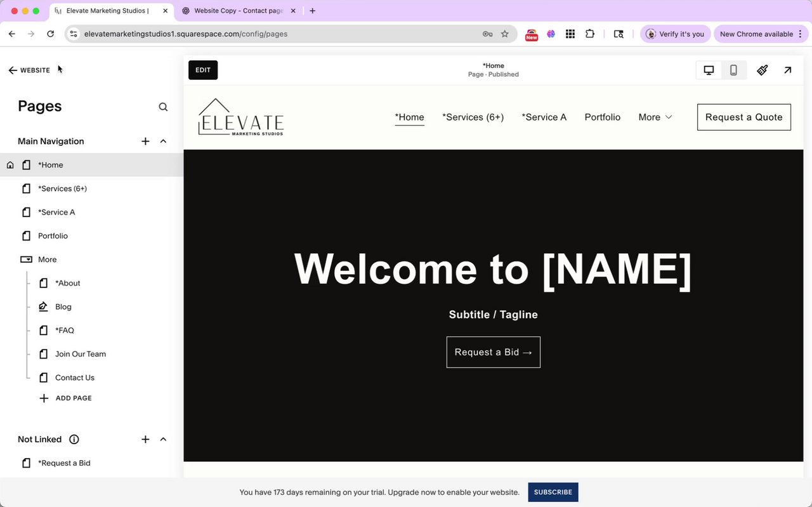
Task: Show info about Not Linked
Action: click(74, 439)
